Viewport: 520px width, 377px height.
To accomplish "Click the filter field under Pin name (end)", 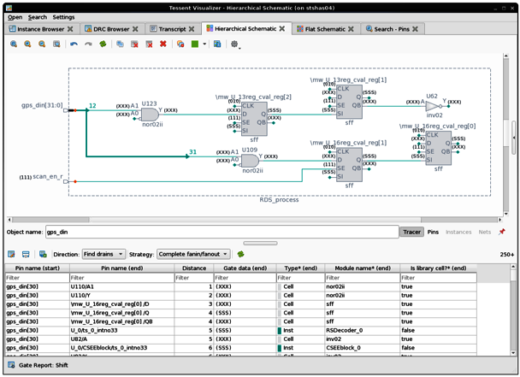I will tap(122, 278).
